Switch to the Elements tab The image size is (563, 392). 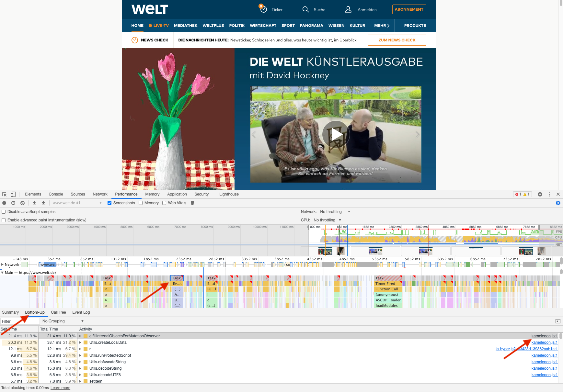pyautogui.click(x=33, y=194)
